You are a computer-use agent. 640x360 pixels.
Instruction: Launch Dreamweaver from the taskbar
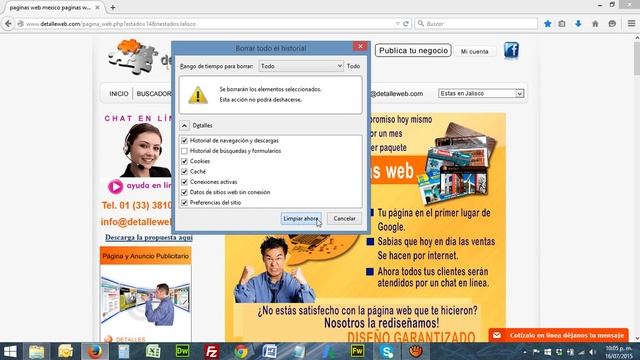pos(182,351)
